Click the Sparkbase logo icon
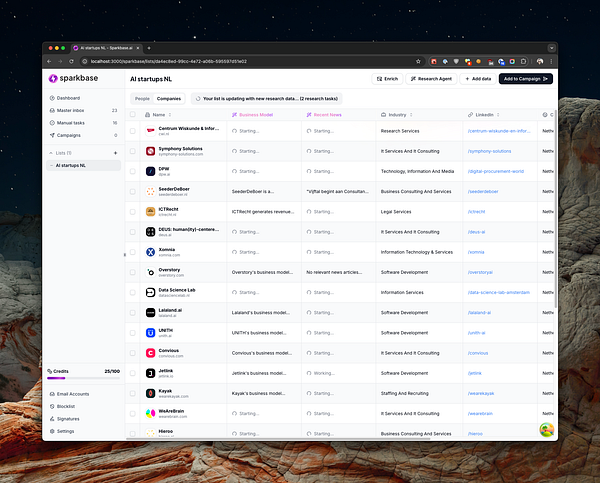 pos(53,78)
